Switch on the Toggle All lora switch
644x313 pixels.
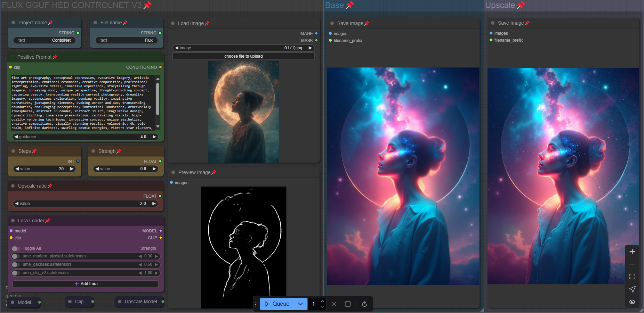pyautogui.click(x=15, y=248)
